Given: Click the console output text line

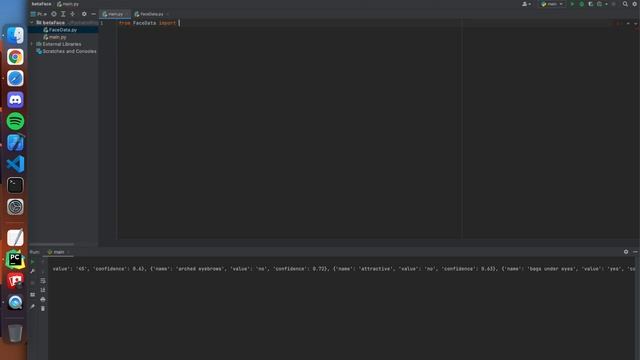Looking at the screenshot, I should (344, 269).
